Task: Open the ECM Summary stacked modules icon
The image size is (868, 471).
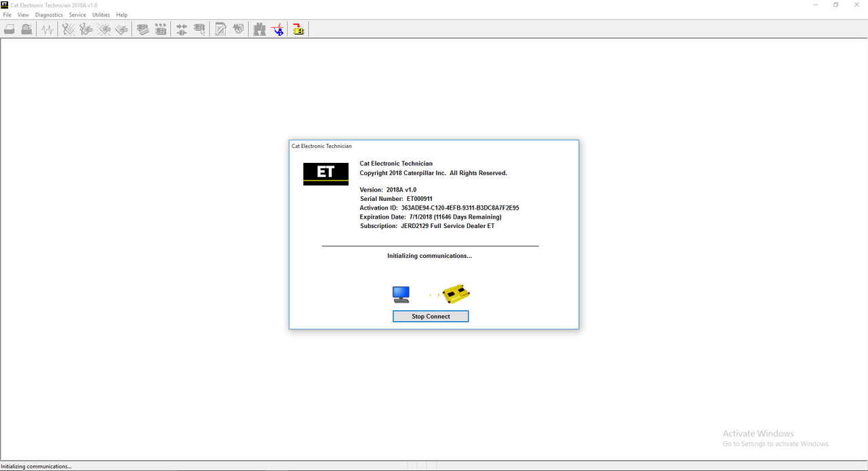Action: click(x=143, y=29)
